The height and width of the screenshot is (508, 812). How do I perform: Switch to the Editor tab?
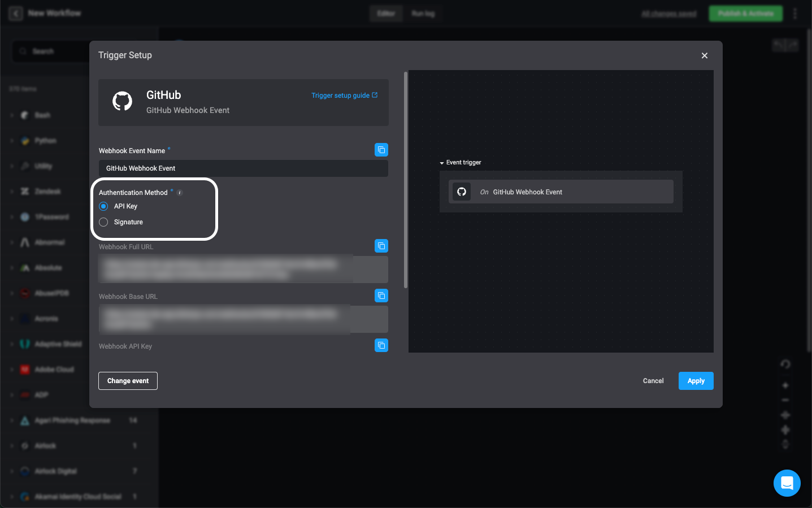386,14
